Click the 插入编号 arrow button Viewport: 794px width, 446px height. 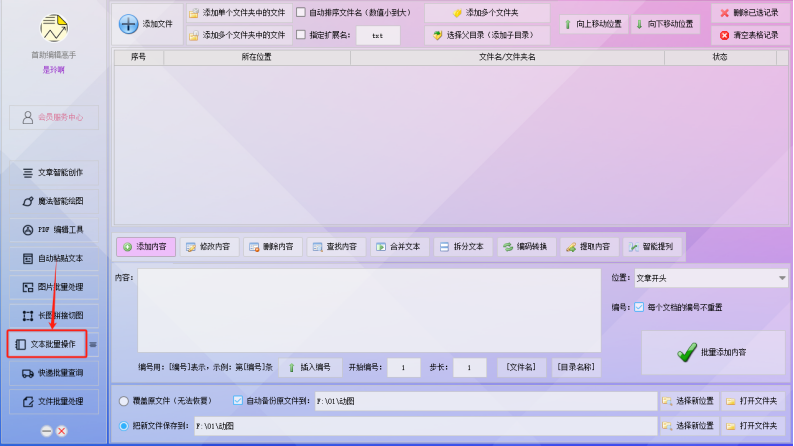(309, 368)
